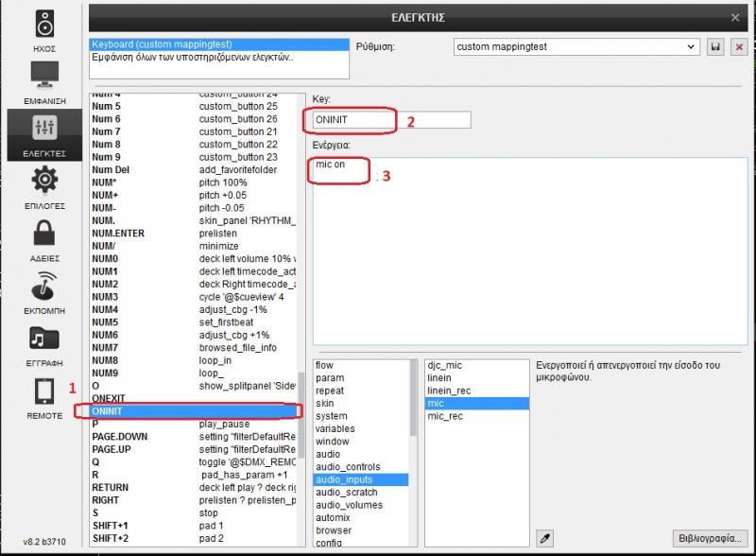The width and height of the screenshot is (756, 556).
Task: Click in the Key input field
Action: pyautogui.click(x=387, y=120)
